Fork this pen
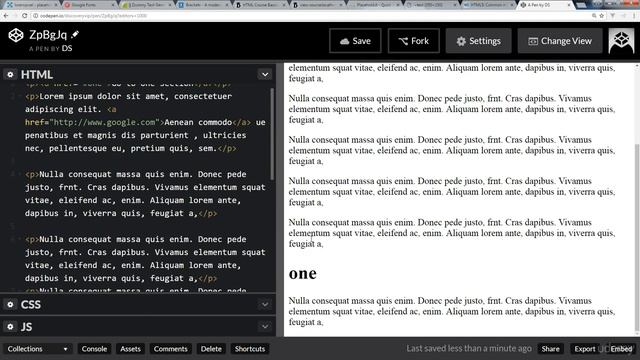This screenshot has width=640, height=360. click(x=413, y=41)
